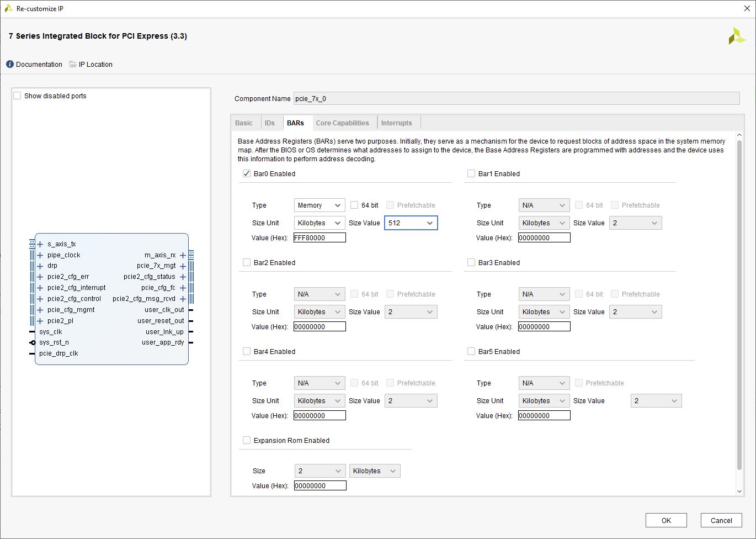Enable the Show disabled ports checkbox
Viewport: 756px width, 539px height.
point(18,96)
